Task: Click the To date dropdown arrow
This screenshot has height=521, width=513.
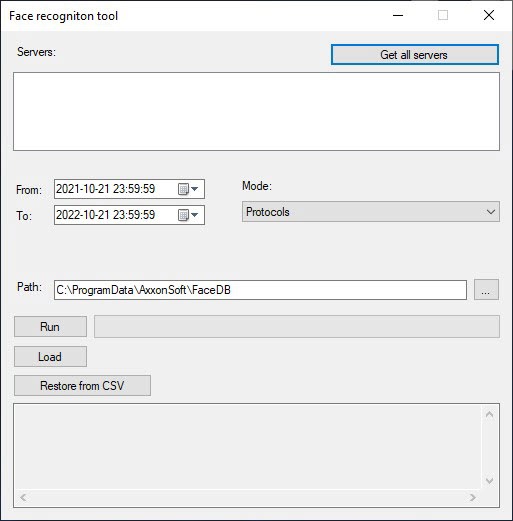Action: (x=195, y=215)
